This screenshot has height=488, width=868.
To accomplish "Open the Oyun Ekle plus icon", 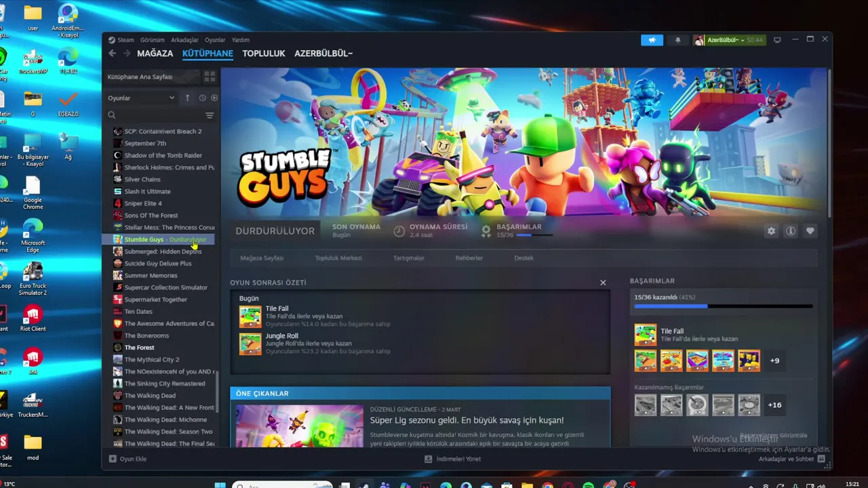I will [113, 459].
